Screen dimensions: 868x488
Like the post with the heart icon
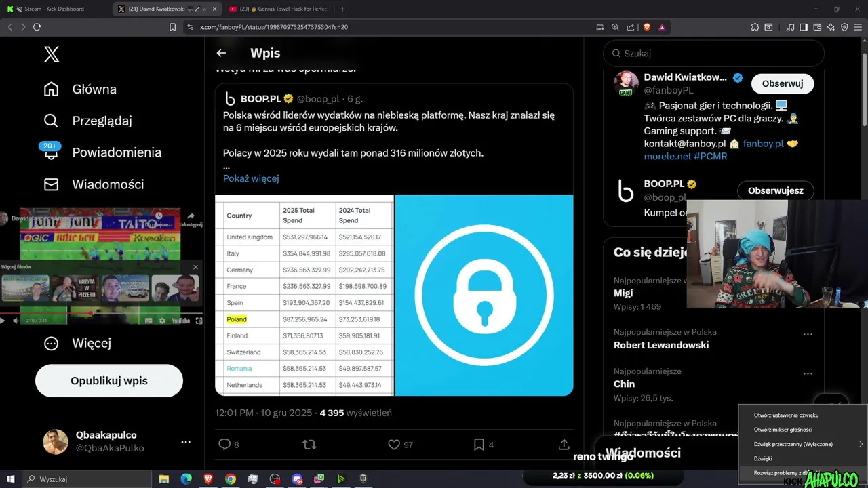tap(394, 445)
